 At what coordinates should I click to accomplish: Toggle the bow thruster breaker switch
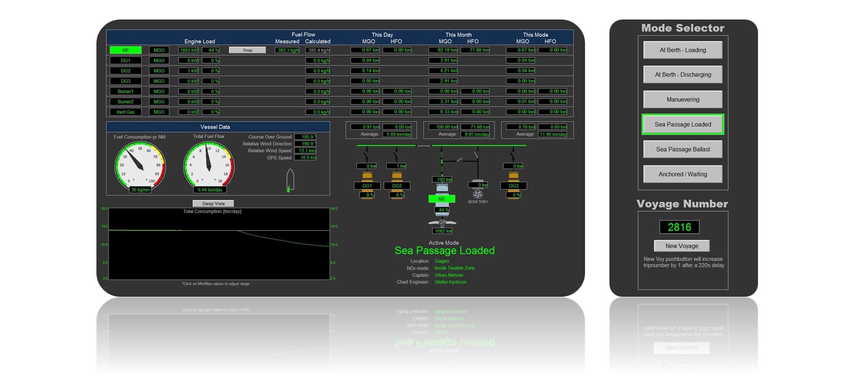[477, 154]
